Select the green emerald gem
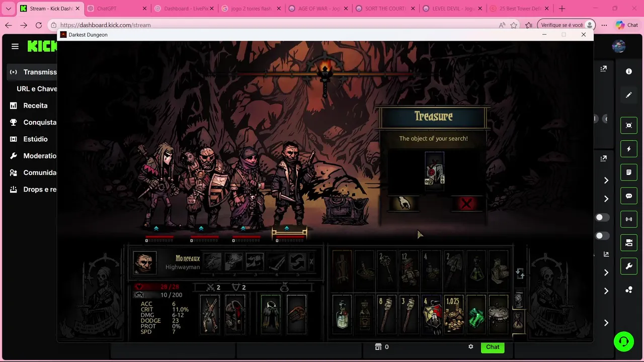 tap(476, 315)
